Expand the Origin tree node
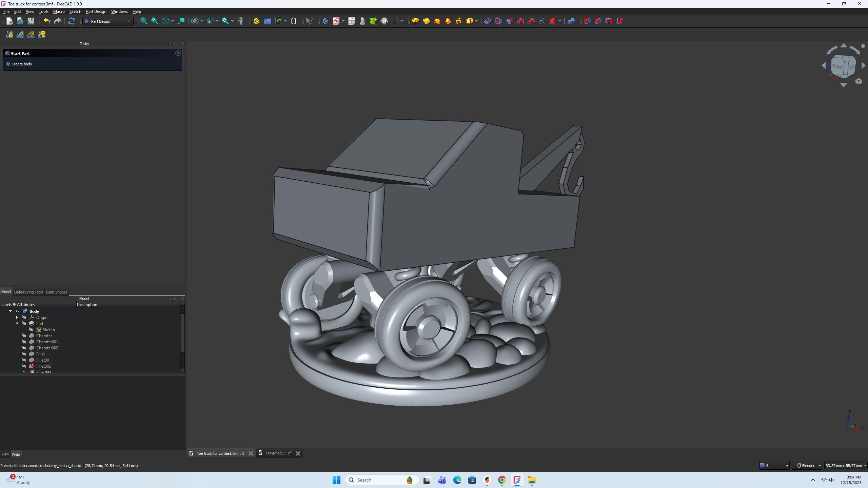The height and width of the screenshot is (488, 868). [17, 317]
